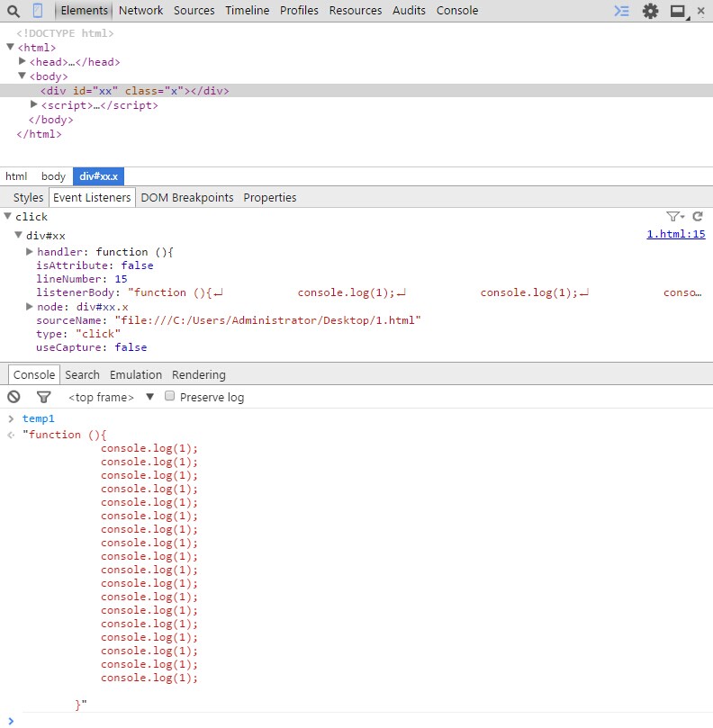Switch to the Network panel
713x728 pixels.
click(x=140, y=10)
